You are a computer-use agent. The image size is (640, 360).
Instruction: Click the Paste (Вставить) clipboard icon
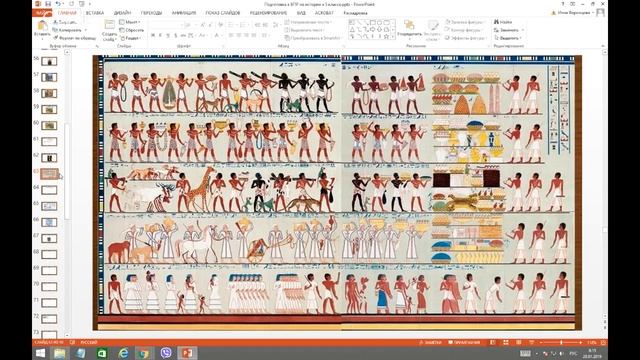pos(42,26)
